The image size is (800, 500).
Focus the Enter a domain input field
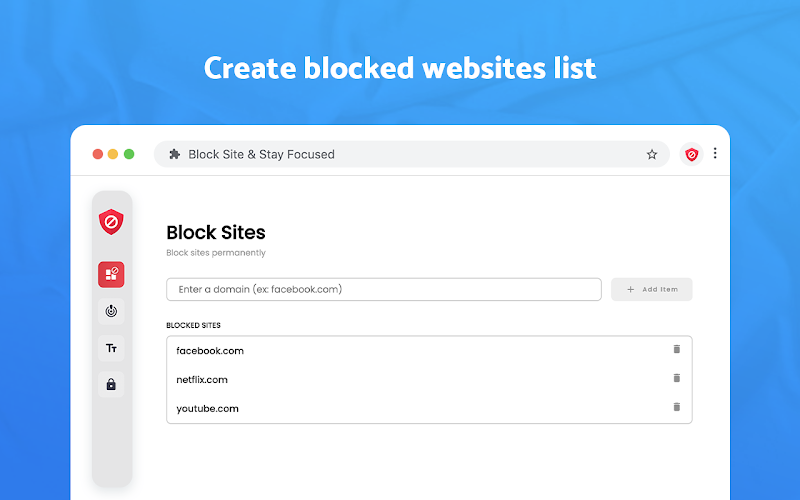point(384,289)
